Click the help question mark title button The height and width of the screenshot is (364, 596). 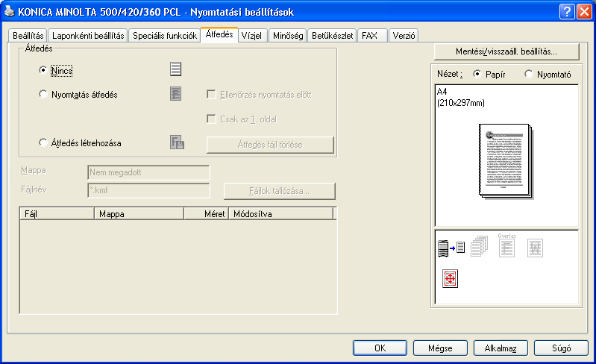pyautogui.click(x=567, y=12)
